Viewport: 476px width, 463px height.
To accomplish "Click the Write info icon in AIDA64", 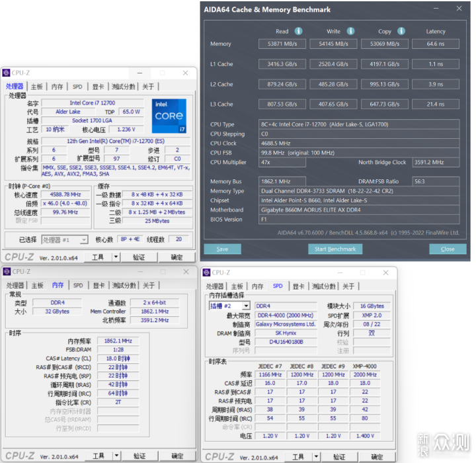I will tap(350, 31).
